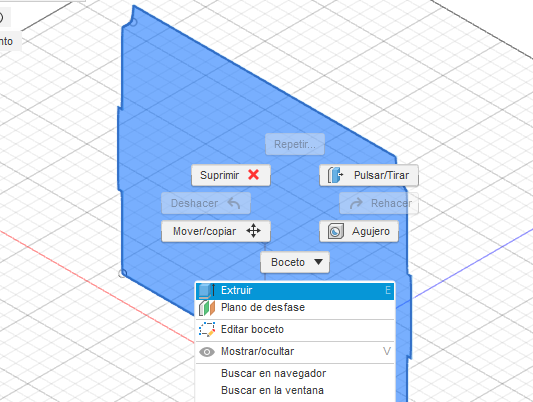Select Mover/copiar command
This screenshot has height=402, width=533.
point(216,231)
